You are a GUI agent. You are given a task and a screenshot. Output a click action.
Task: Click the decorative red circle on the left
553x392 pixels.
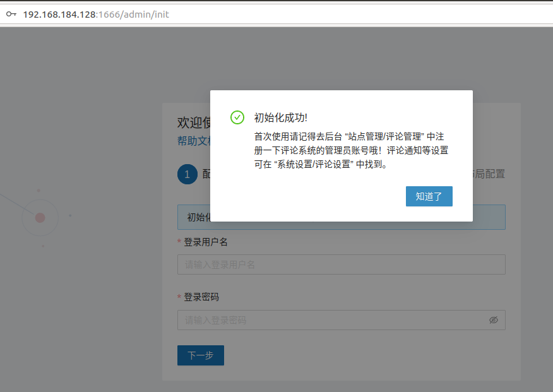pyautogui.click(x=40, y=217)
